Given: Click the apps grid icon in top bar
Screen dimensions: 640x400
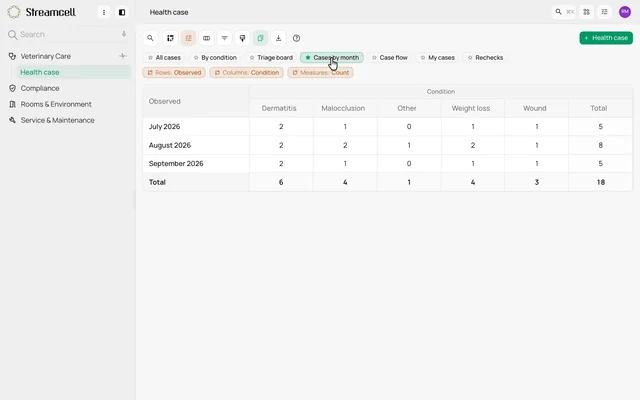Looking at the screenshot, I should click(x=587, y=12).
